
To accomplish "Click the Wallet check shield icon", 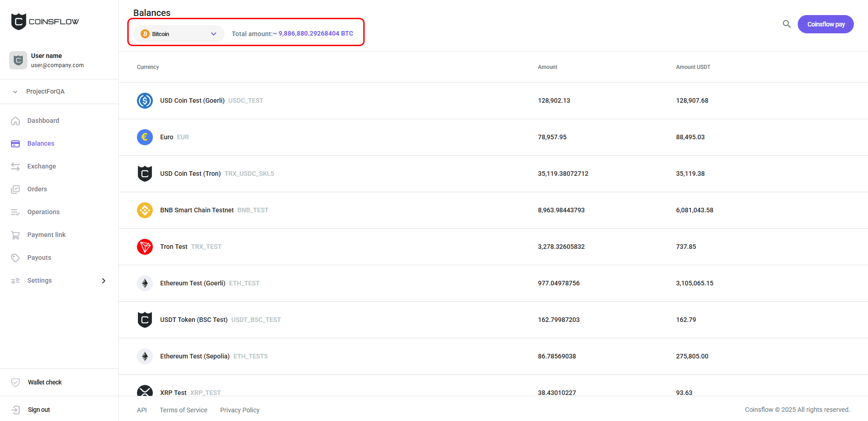I will click(16, 382).
